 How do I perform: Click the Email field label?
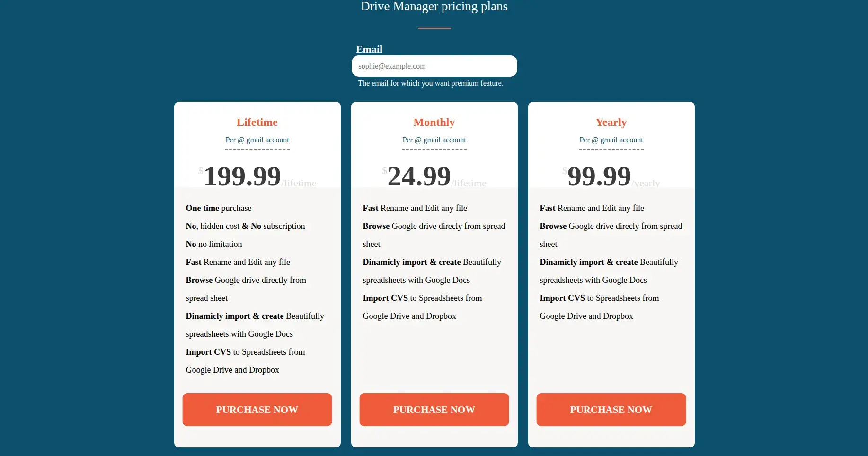[369, 49]
